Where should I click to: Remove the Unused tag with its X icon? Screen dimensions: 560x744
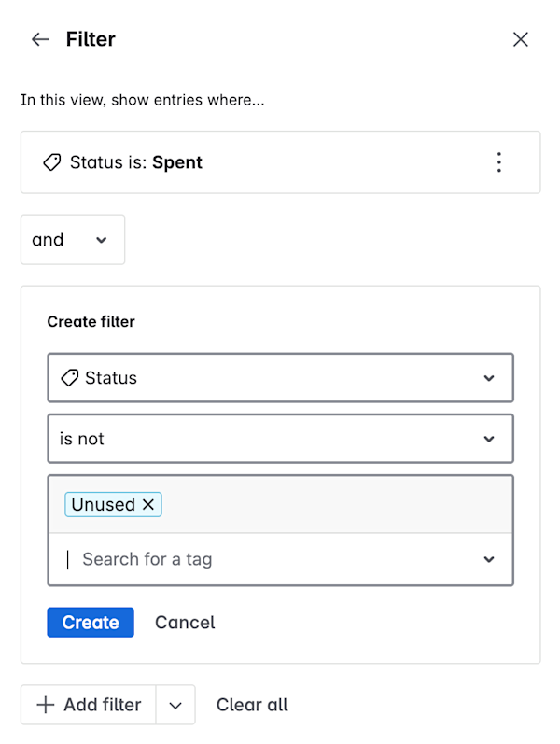click(x=148, y=504)
